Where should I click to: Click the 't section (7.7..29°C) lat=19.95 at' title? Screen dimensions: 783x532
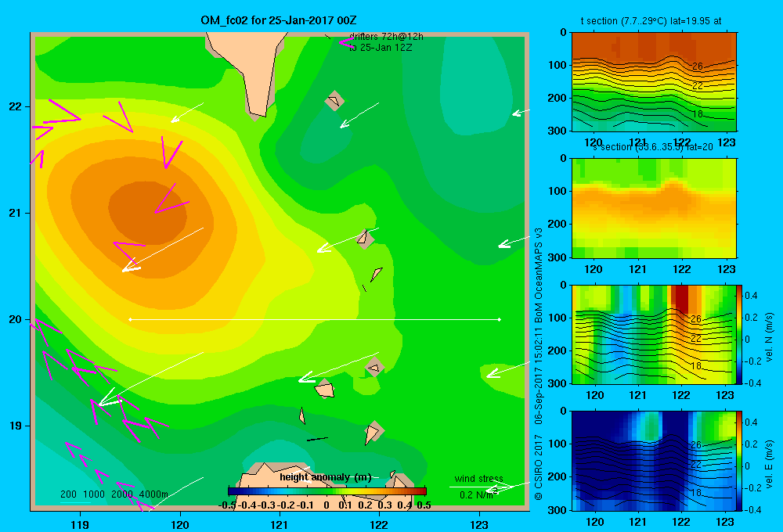(x=651, y=21)
